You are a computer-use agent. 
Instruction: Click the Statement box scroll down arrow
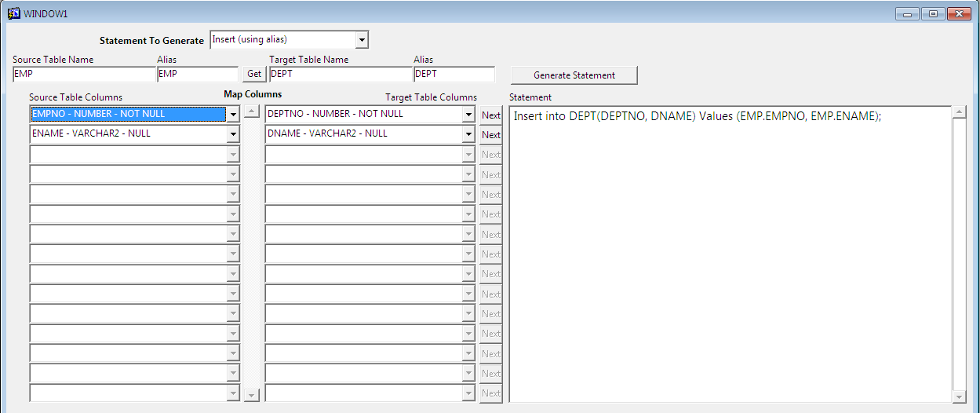pos(959,397)
